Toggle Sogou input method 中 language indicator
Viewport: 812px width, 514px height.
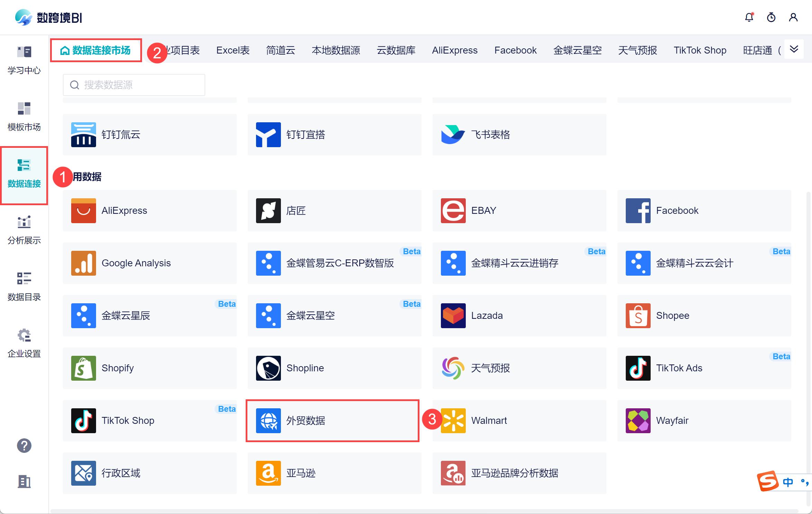click(788, 482)
